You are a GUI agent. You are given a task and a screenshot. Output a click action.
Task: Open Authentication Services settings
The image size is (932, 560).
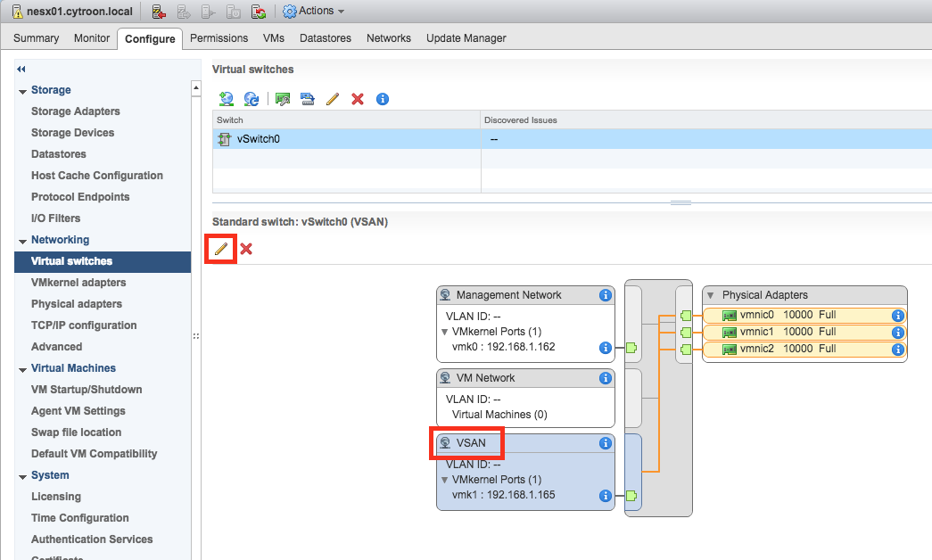point(92,539)
